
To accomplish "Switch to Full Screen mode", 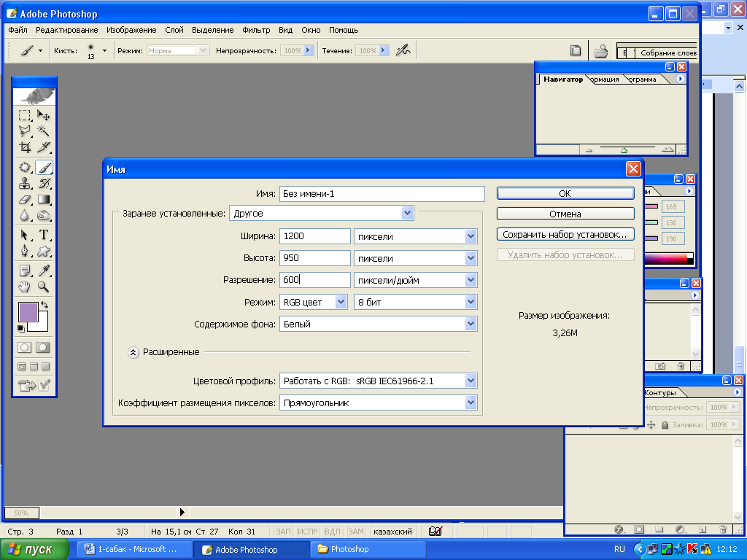I will pos(46,367).
